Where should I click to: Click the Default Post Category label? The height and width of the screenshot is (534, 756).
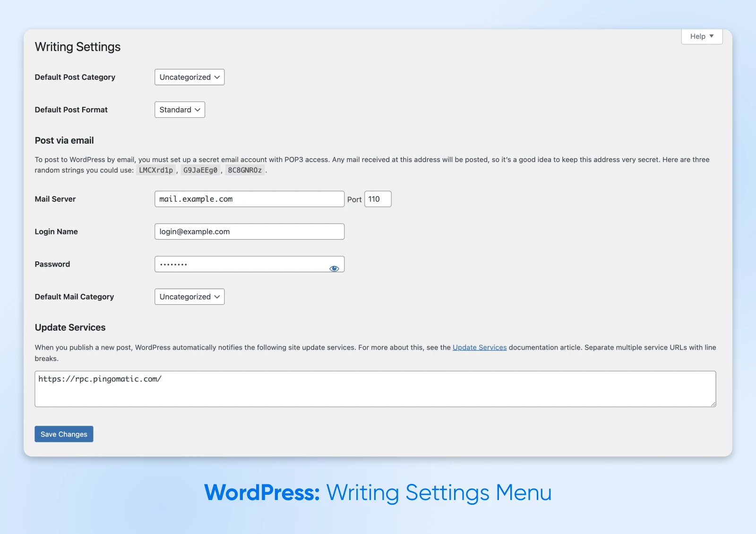click(x=75, y=77)
